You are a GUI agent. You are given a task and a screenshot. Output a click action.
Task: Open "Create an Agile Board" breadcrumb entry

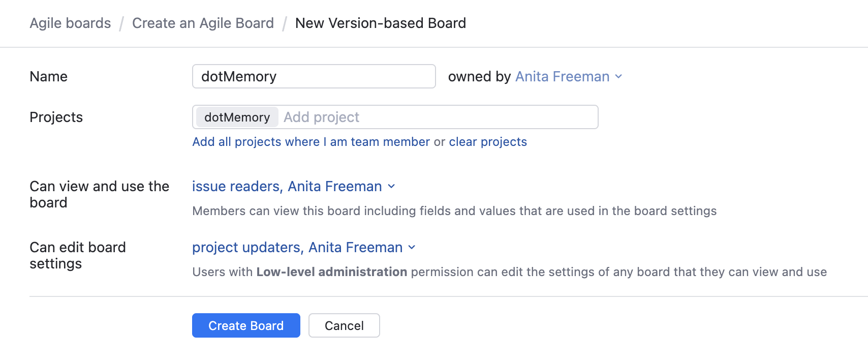(x=203, y=23)
